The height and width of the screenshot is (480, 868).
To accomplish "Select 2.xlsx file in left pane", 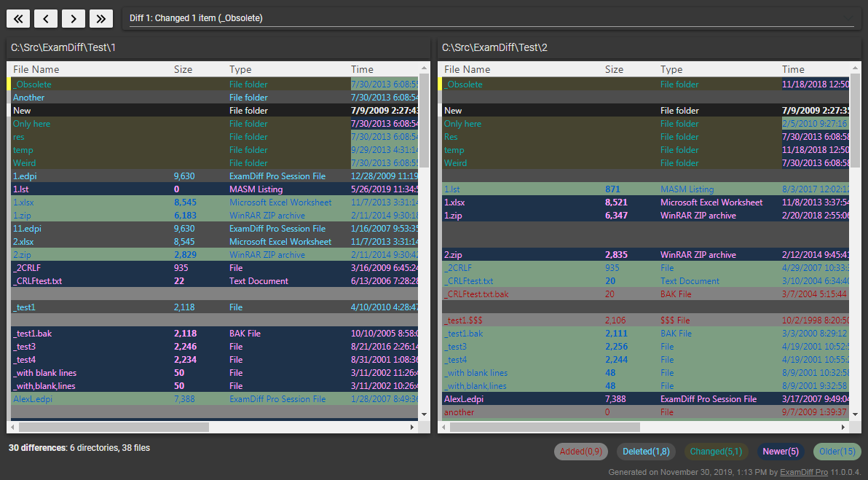I will point(213,242).
